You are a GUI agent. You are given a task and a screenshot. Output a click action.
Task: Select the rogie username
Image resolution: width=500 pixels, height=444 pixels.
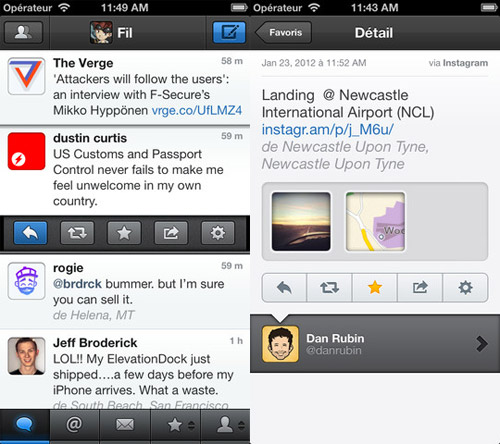(68, 268)
